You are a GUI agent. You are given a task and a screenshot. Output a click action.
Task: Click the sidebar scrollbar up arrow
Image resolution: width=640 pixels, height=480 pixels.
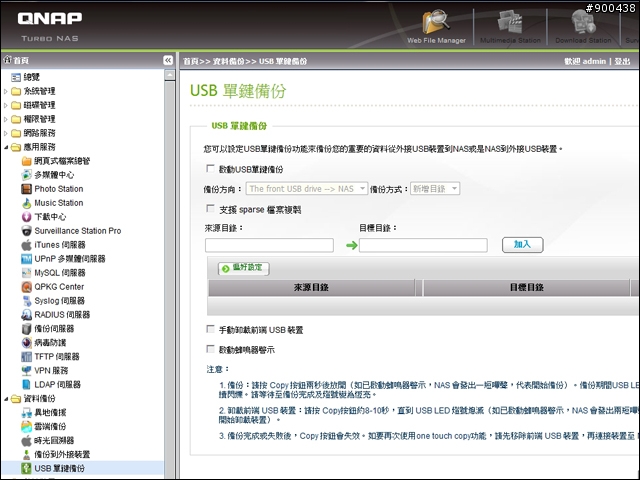click(x=170, y=75)
